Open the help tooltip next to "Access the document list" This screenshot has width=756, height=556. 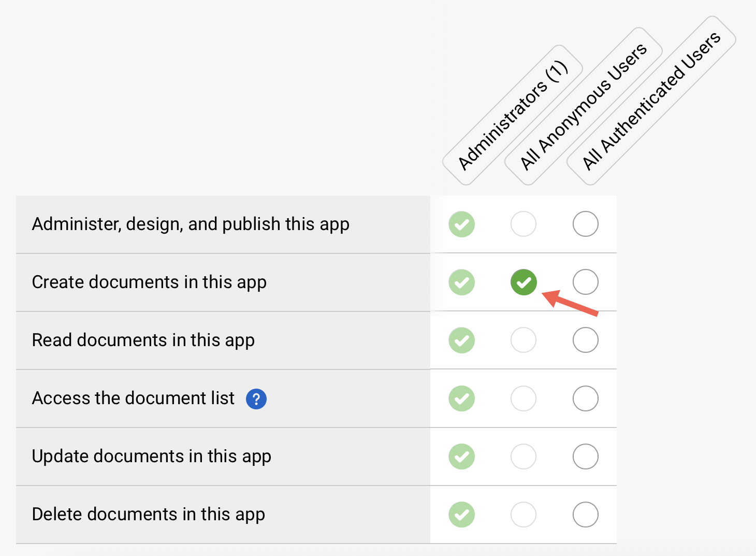pos(256,398)
